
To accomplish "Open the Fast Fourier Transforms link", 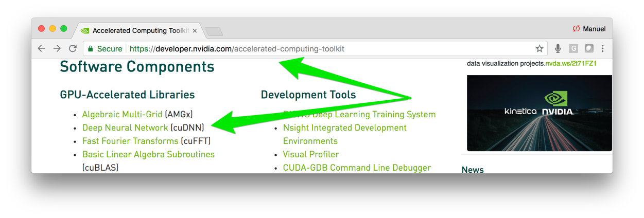I will (130, 141).
